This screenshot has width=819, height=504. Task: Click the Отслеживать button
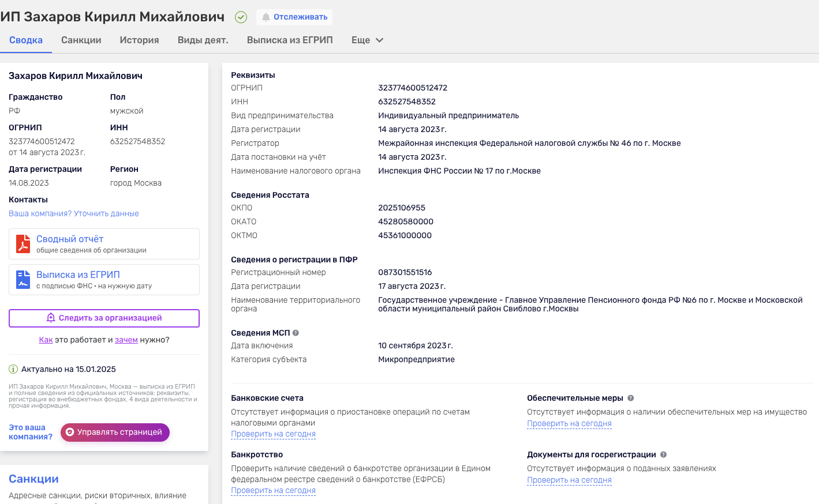click(294, 17)
